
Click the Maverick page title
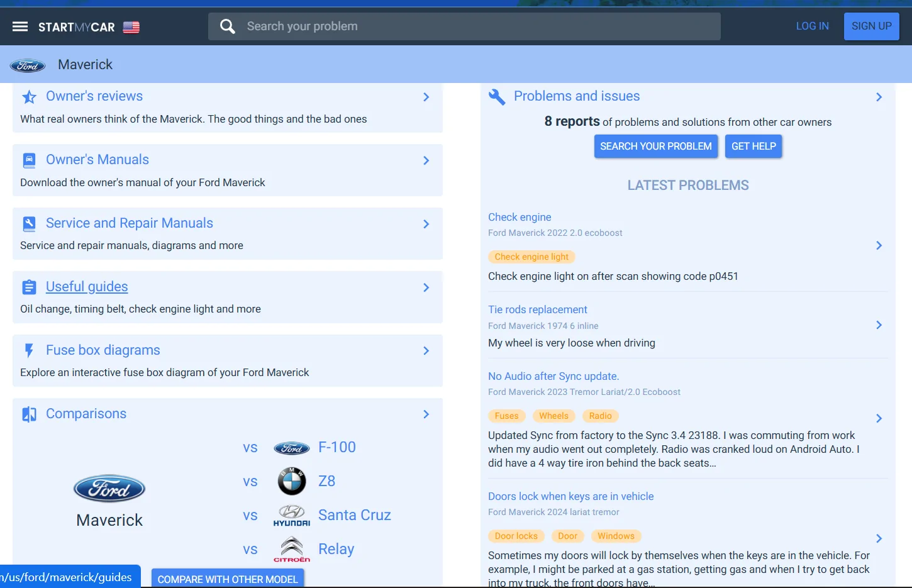tap(85, 65)
